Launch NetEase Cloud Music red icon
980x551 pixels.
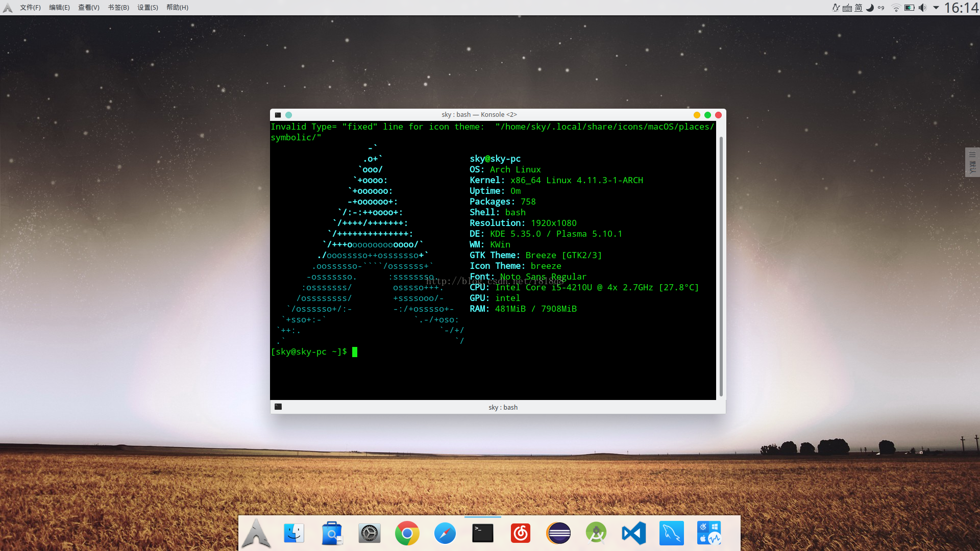521,534
